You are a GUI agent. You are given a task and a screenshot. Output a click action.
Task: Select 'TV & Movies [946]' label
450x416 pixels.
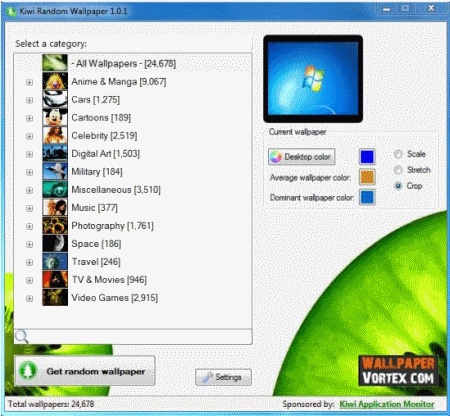point(109,280)
